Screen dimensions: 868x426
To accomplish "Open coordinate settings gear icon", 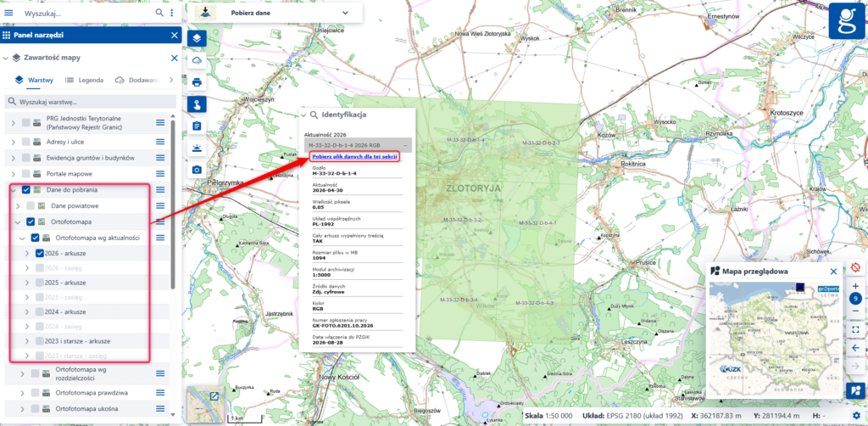I will (x=856, y=415).
